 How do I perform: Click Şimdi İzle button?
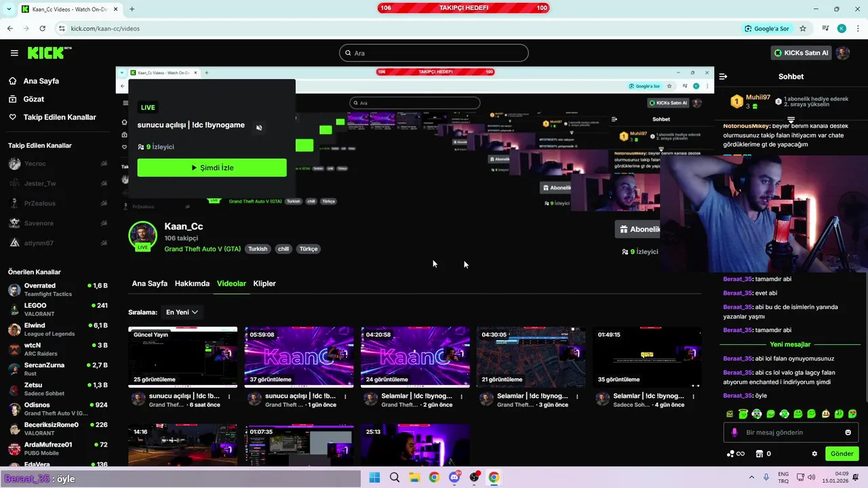[212, 167]
